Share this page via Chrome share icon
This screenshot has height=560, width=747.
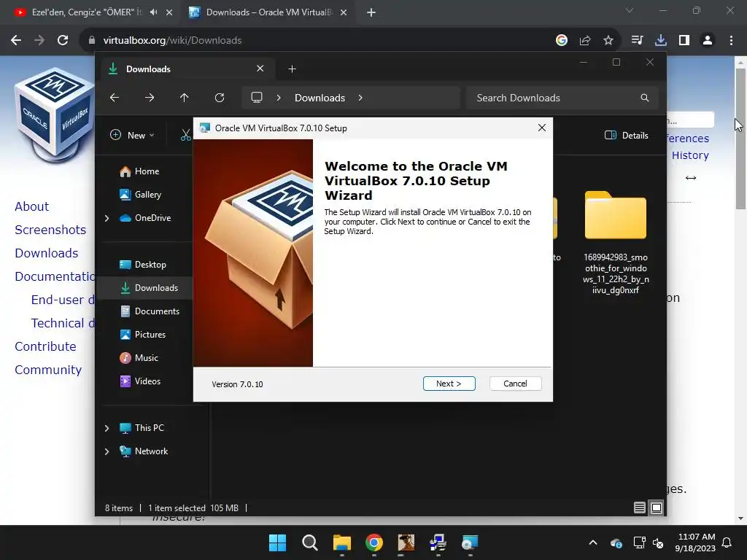(x=585, y=41)
